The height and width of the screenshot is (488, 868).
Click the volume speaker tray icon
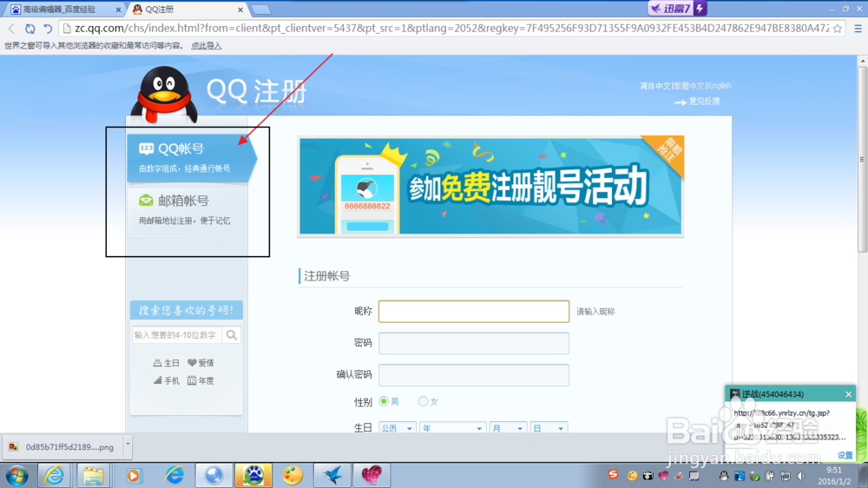click(x=801, y=475)
